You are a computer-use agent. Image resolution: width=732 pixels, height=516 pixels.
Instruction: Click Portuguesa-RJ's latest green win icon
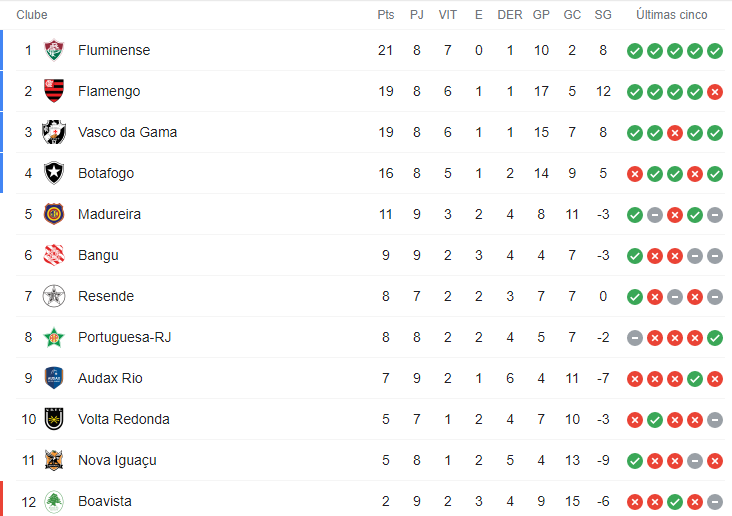715,338
